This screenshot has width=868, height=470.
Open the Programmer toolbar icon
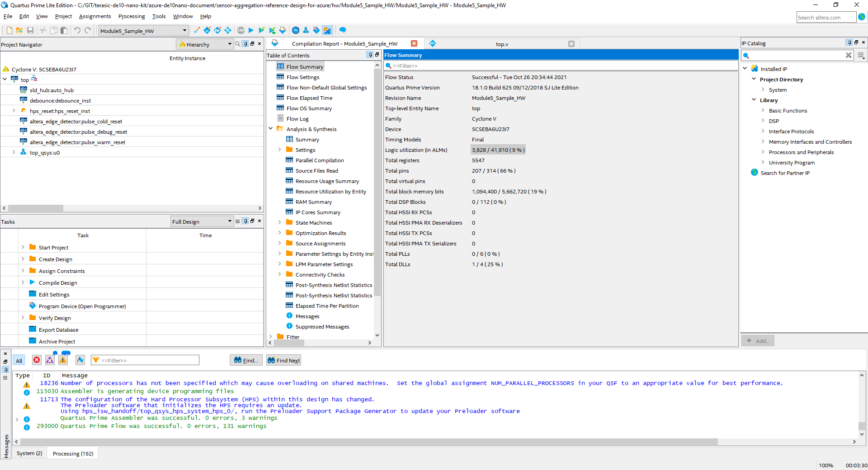coord(316,30)
